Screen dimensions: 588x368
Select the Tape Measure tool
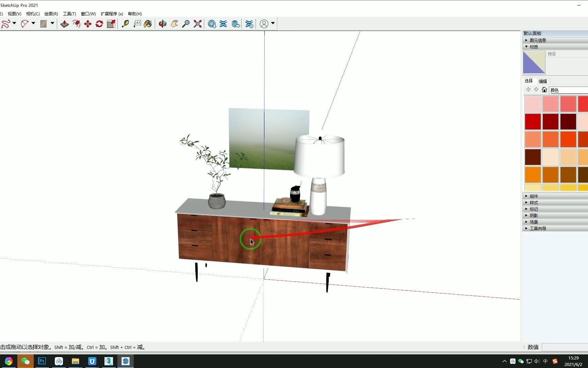click(x=125, y=24)
